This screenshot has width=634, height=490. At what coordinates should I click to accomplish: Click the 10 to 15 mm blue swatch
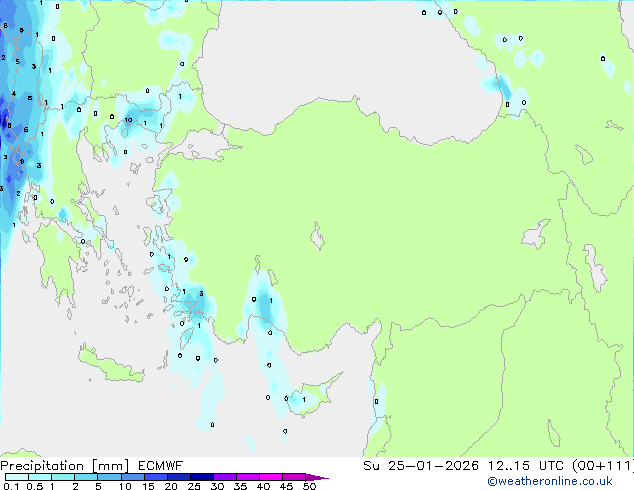pyautogui.click(x=132, y=477)
